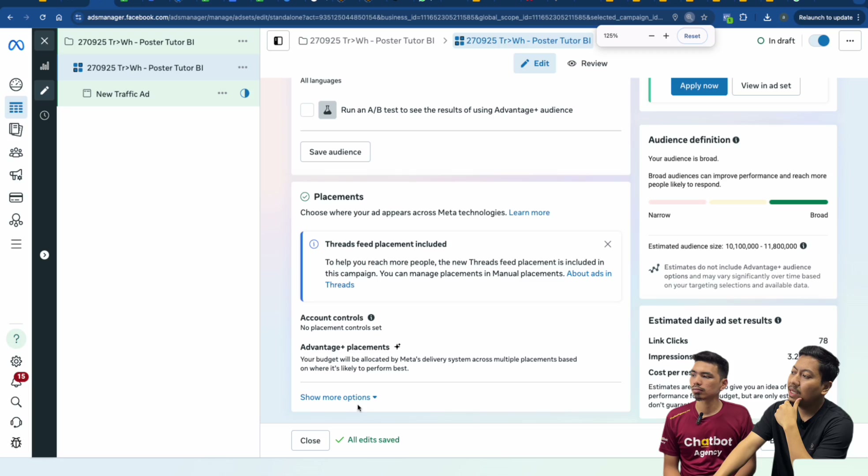Image resolution: width=868 pixels, height=476 pixels.
Task: Open All tools hamburger menu
Action: [16, 244]
